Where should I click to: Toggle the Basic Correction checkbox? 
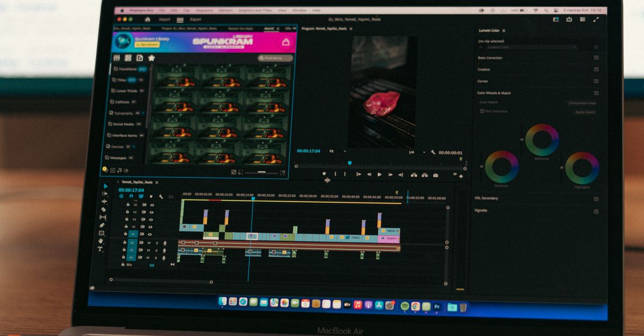click(596, 58)
